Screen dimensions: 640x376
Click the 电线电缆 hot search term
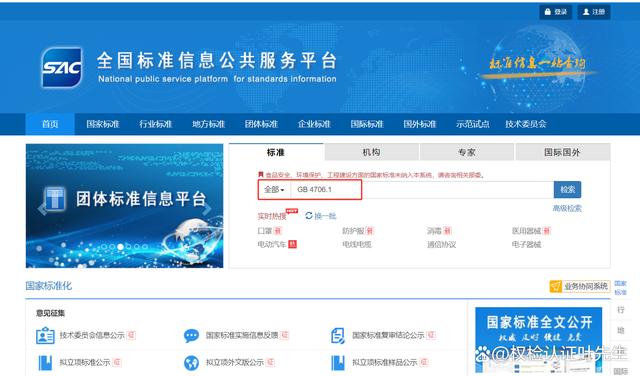pos(357,244)
